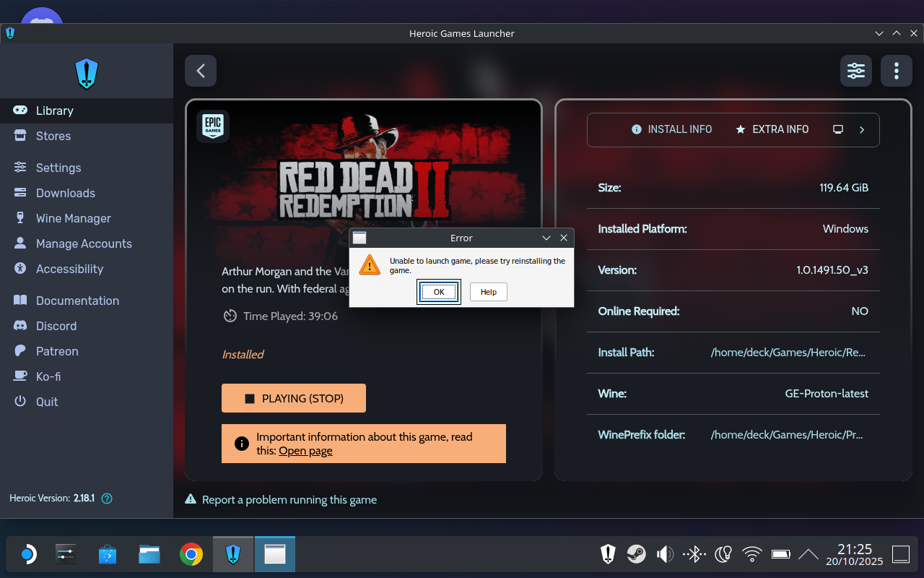Image resolution: width=924 pixels, height=578 pixels.
Task: Open the Library sidebar section
Action: 87,111
